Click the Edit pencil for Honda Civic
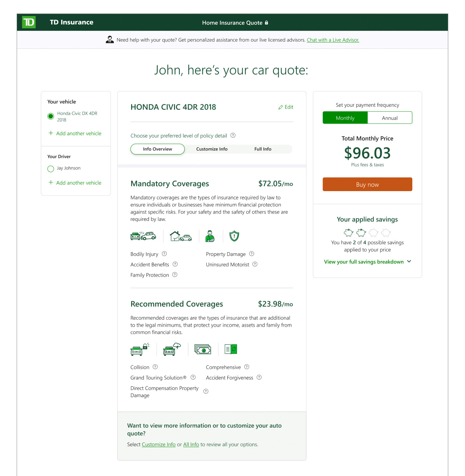 286,107
